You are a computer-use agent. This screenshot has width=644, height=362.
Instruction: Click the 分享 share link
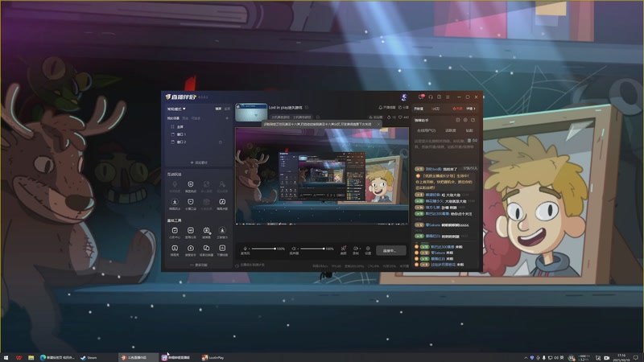click(x=404, y=108)
